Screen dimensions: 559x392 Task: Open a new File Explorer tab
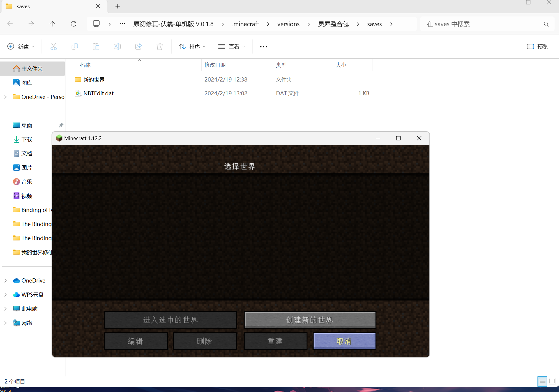(118, 6)
